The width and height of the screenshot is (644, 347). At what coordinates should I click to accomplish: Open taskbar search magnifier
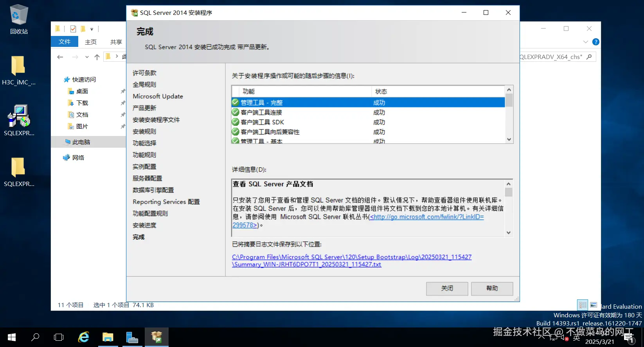coord(35,337)
